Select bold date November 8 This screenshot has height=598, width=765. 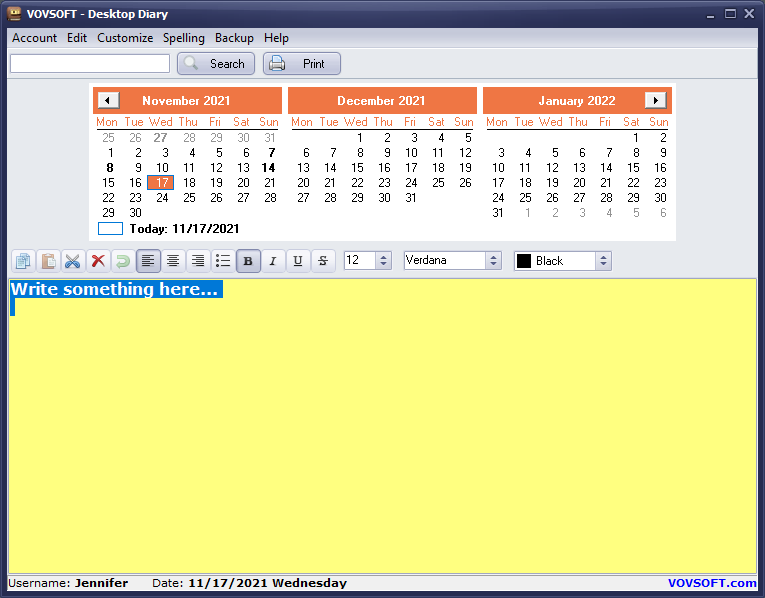point(110,168)
